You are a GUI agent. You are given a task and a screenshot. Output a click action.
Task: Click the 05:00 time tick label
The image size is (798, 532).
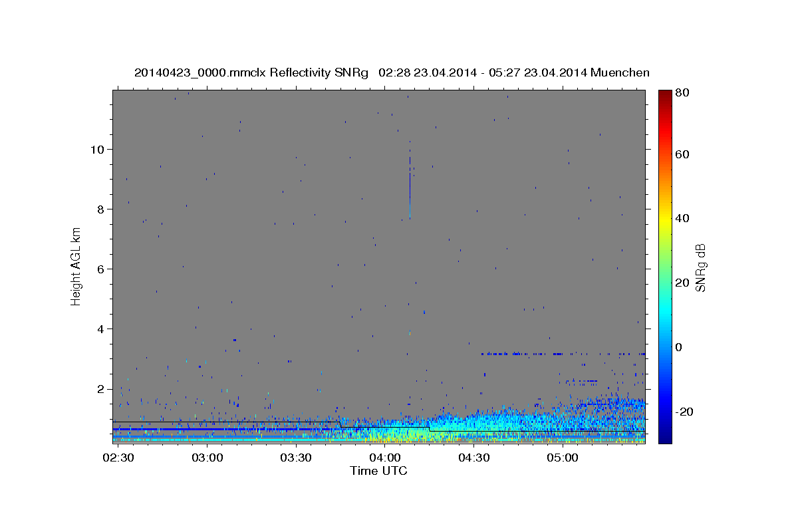coord(563,458)
